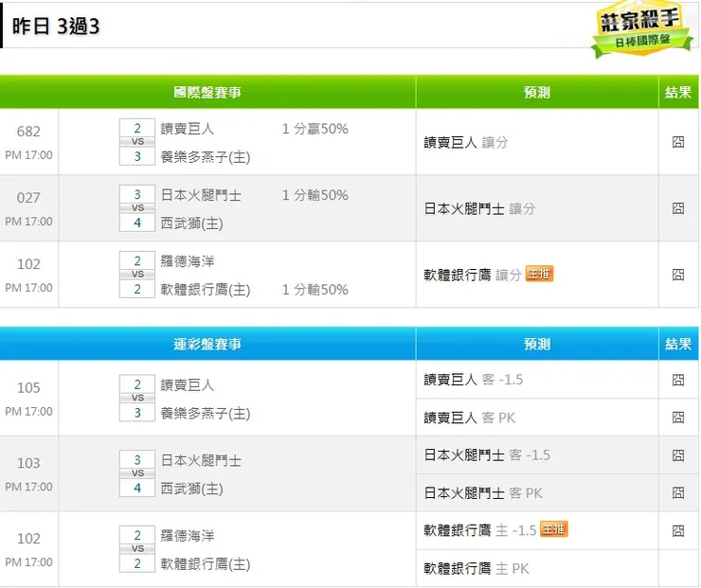Click PM 17:00 under game 682

[28, 155]
